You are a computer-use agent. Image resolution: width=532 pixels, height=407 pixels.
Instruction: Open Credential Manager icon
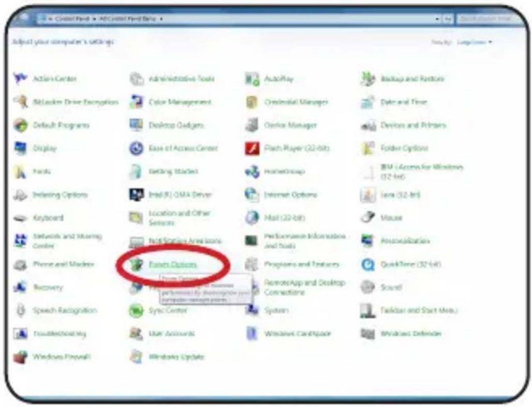coord(252,102)
